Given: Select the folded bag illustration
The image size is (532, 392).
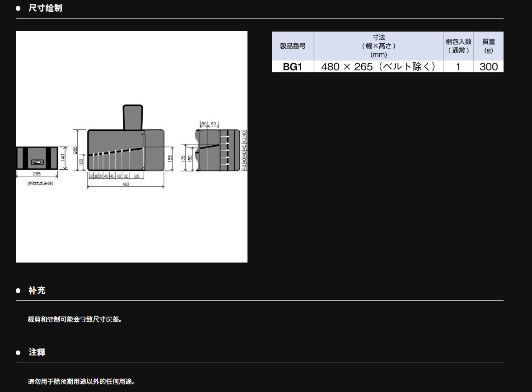Looking at the screenshot, I should (x=37, y=158).
